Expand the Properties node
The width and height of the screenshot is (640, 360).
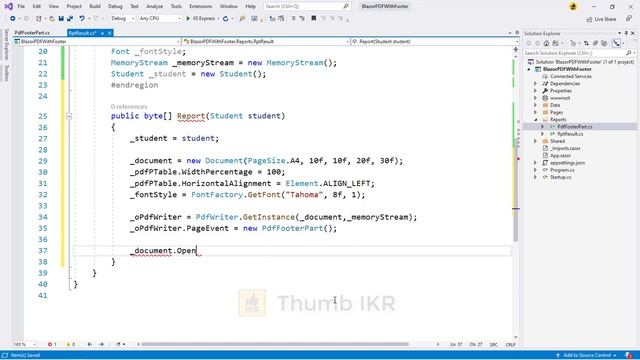536,91
